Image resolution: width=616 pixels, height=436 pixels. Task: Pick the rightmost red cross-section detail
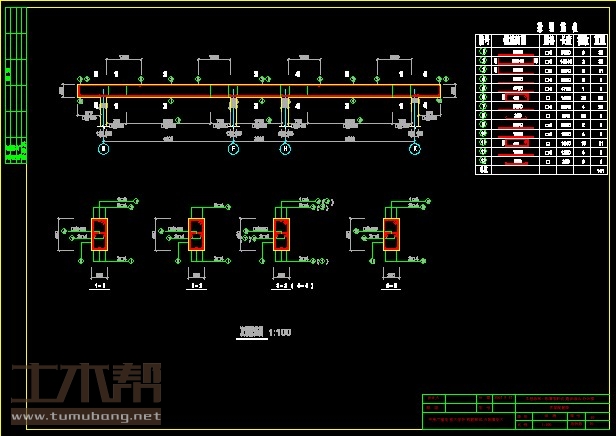(x=391, y=234)
